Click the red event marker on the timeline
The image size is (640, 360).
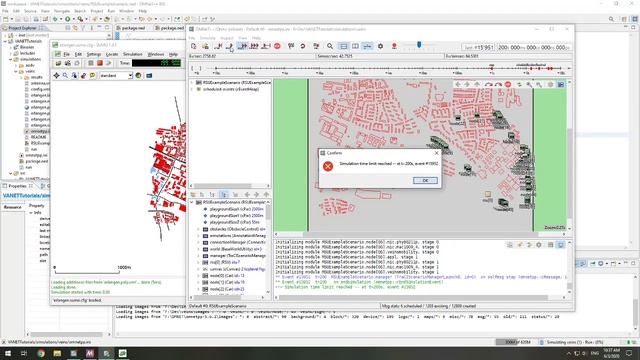[x=491, y=68]
